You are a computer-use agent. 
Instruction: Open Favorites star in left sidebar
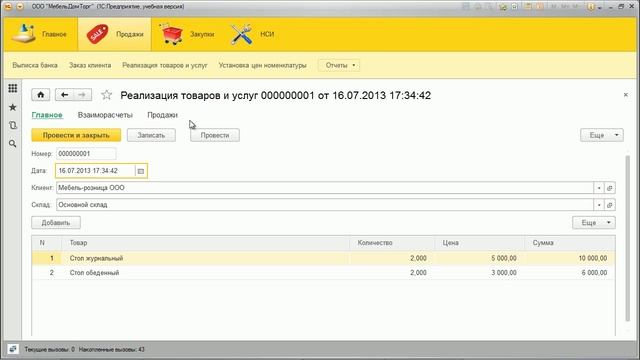click(13, 107)
